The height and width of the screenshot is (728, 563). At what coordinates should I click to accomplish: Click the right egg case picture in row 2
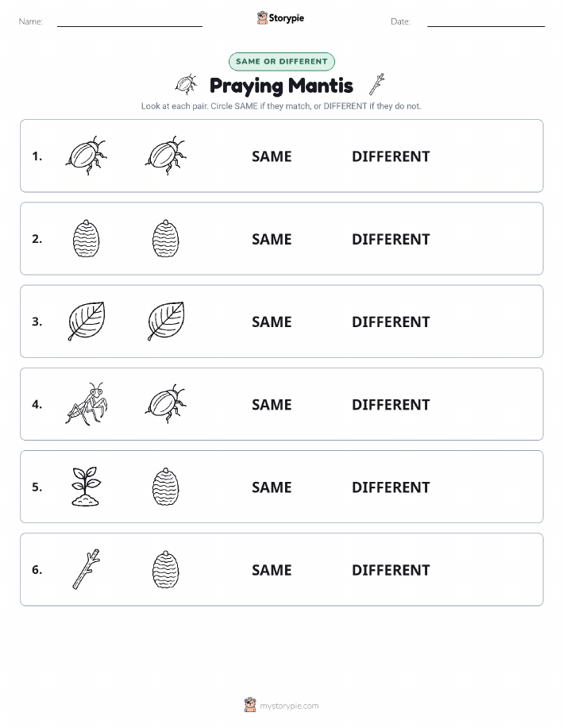click(x=166, y=239)
